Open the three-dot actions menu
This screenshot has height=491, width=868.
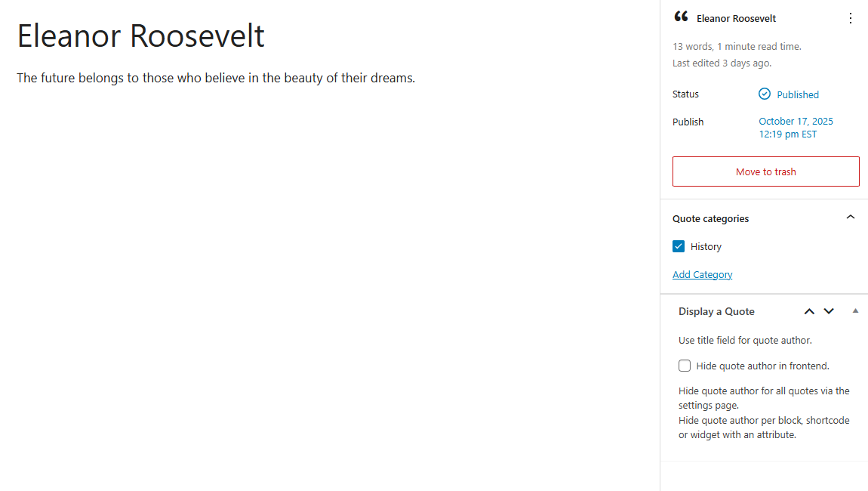tap(851, 18)
